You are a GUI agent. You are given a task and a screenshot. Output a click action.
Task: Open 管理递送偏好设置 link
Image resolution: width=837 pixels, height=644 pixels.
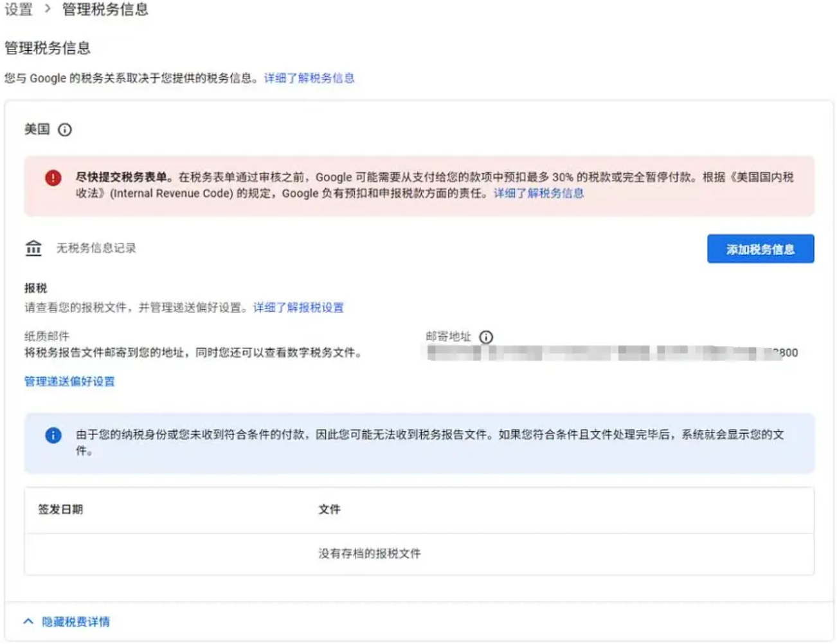(69, 382)
